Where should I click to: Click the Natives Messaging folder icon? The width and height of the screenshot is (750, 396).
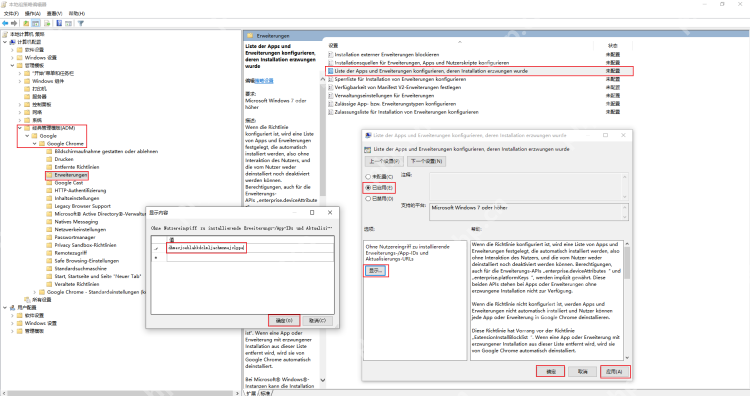pos(49,222)
